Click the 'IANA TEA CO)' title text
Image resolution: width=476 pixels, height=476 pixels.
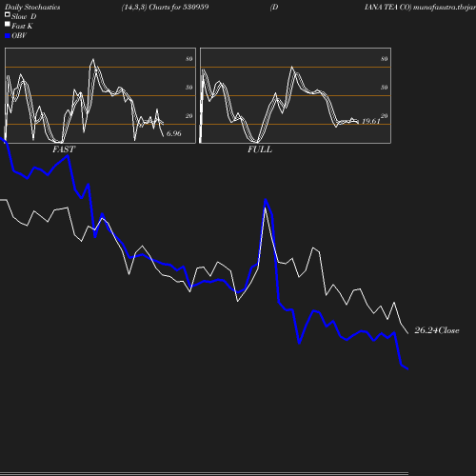click(x=387, y=8)
